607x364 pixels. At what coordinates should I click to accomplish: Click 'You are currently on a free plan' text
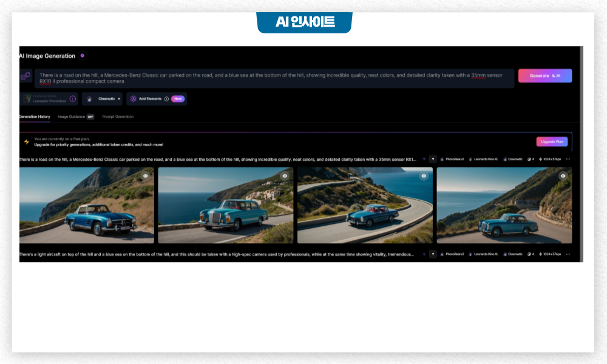point(62,139)
